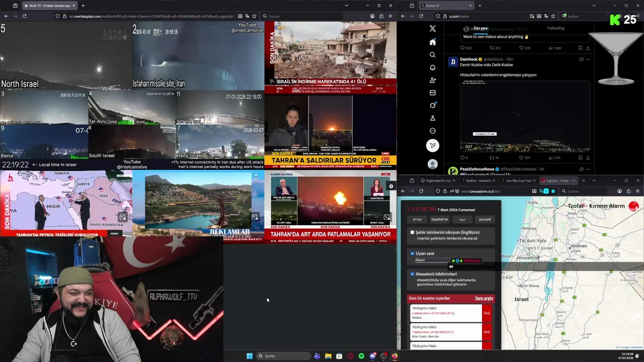Open settings gear on the Multi TV grid
The height and width of the screenshot is (362, 644).
point(391,187)
